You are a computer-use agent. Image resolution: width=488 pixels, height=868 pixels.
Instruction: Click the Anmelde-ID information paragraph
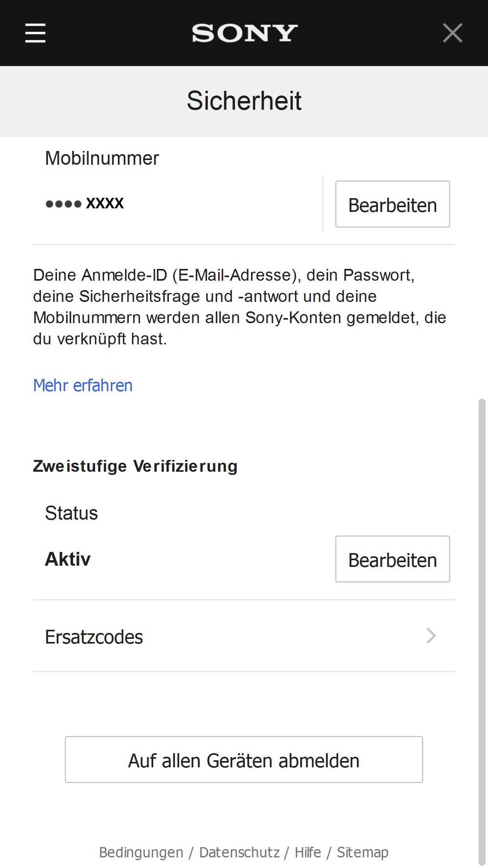[x=240, y=307]
